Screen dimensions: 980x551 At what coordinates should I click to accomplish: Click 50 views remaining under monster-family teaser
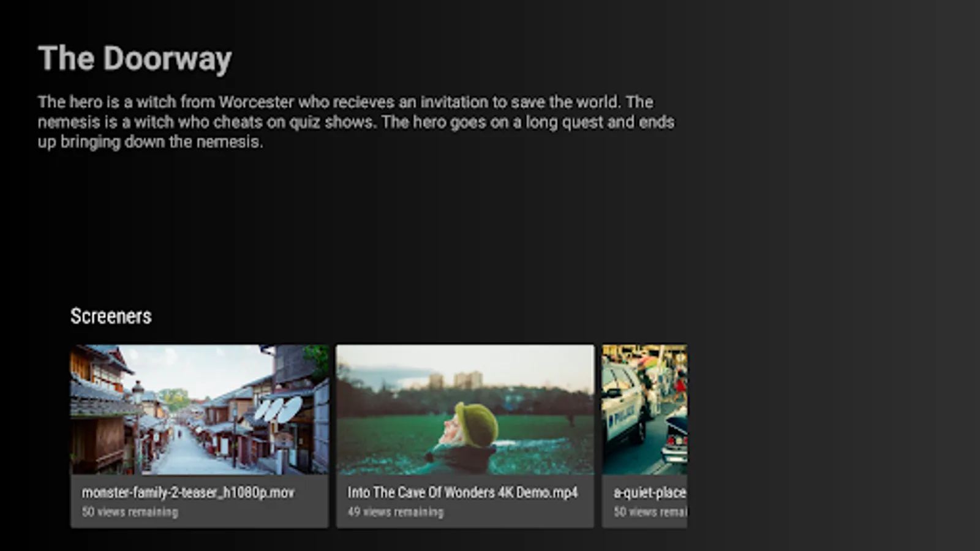(130, 512)
